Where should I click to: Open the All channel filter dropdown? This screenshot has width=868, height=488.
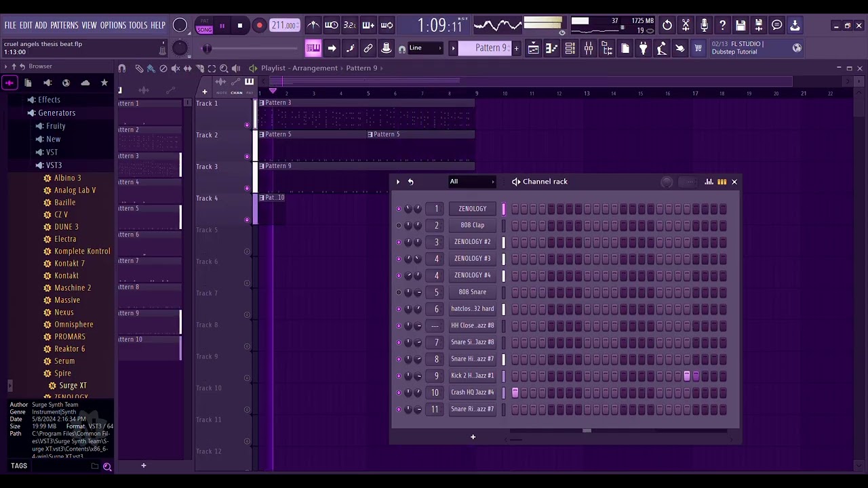coord(472,182)
